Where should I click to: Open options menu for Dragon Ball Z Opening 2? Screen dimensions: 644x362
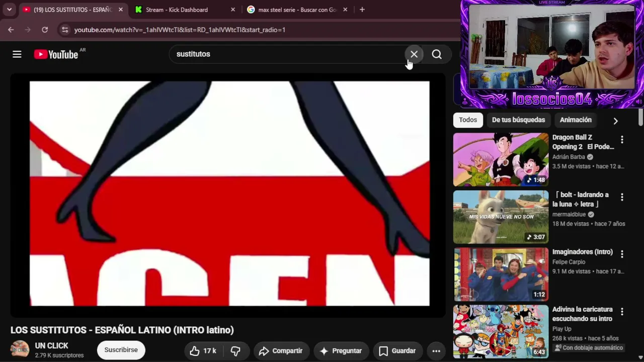click(x=622, y=140)
